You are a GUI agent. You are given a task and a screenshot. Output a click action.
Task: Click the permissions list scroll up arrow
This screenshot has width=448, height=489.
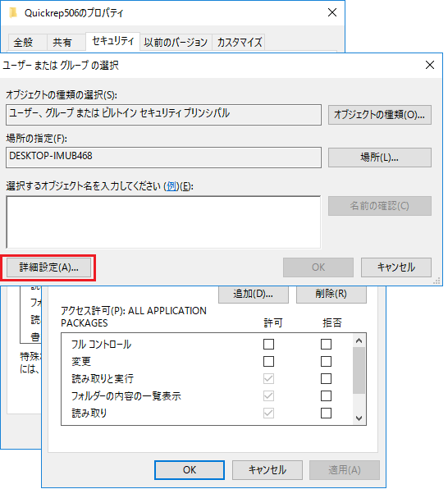(359, 340)
